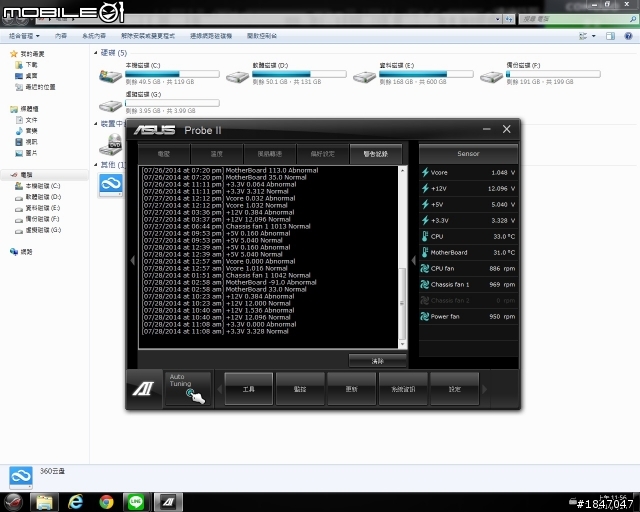Open the Tool (工具) menu button
This screenshot has height=512, width=640.
tap(249, 389)
